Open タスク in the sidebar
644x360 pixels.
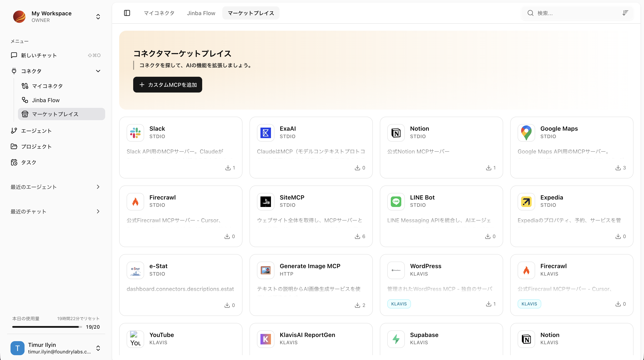coord(56,162)
